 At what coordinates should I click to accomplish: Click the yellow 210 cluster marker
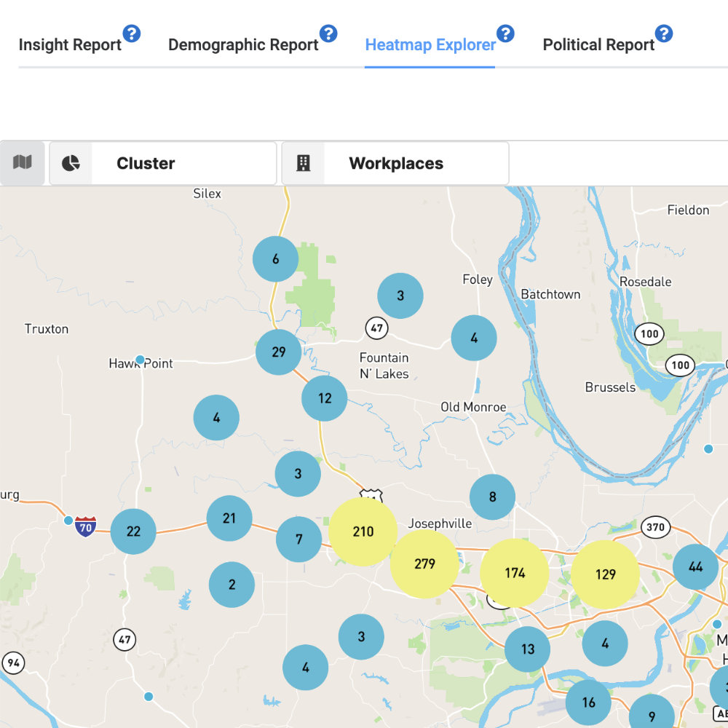[x=363, y=532]
